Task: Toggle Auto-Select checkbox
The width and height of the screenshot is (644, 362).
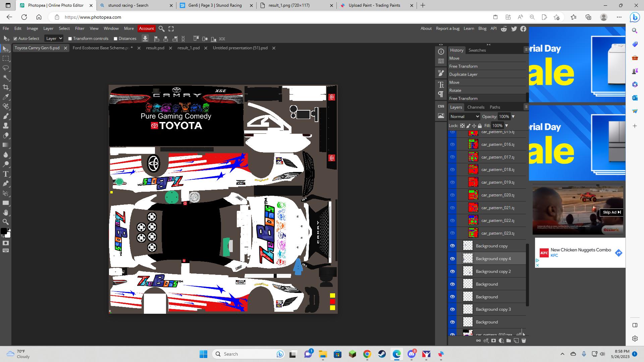Action: (x=15, y=39)
